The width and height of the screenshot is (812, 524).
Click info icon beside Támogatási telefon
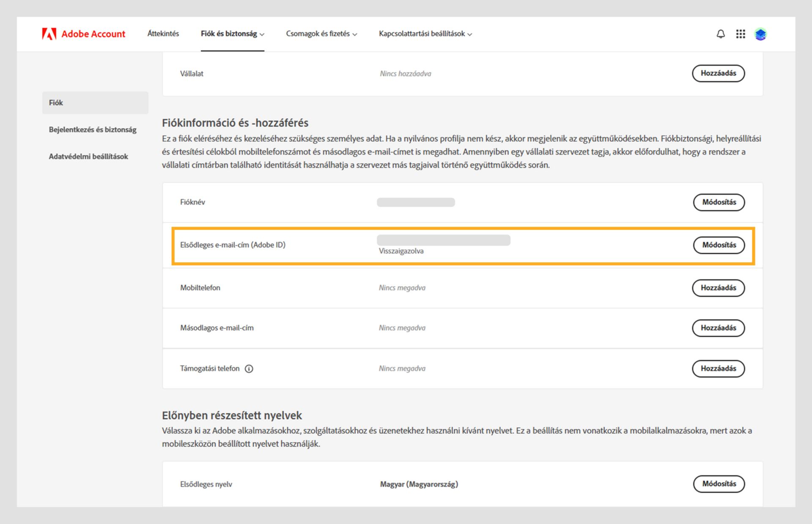point(249,368)
